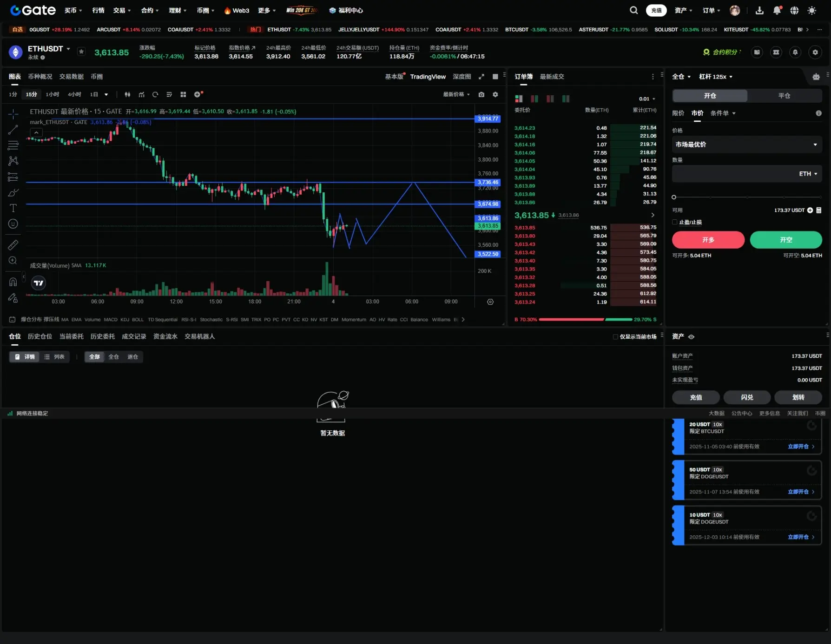831x644 pixels.
Task: Click 立即开仓 on the 20 USDT voucher
Action: pos(801,447)
